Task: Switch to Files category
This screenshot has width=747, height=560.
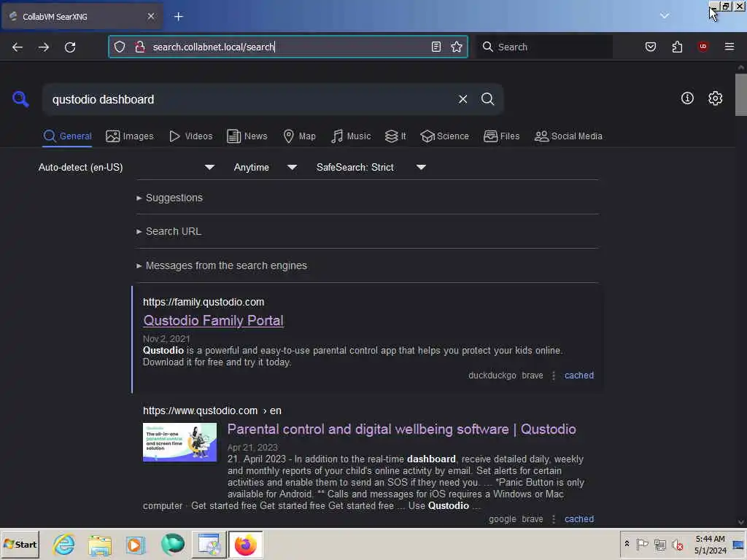Action: point(502,136)
